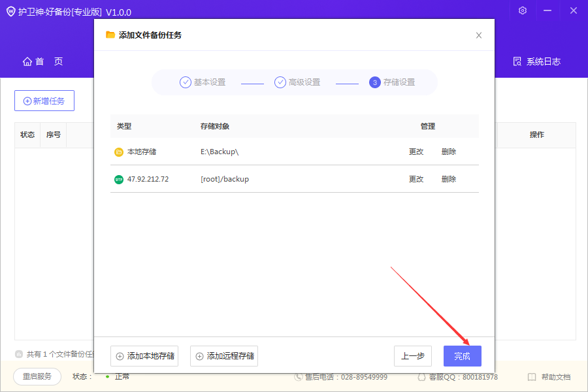
Task: Select the 基本设置 step
Action: [x=203, y=82]
